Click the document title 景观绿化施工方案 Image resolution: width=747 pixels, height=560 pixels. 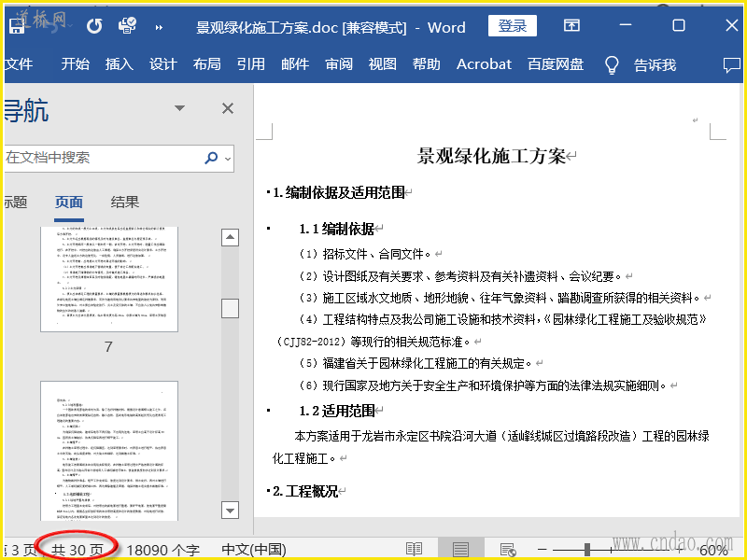tap(491, 156)
